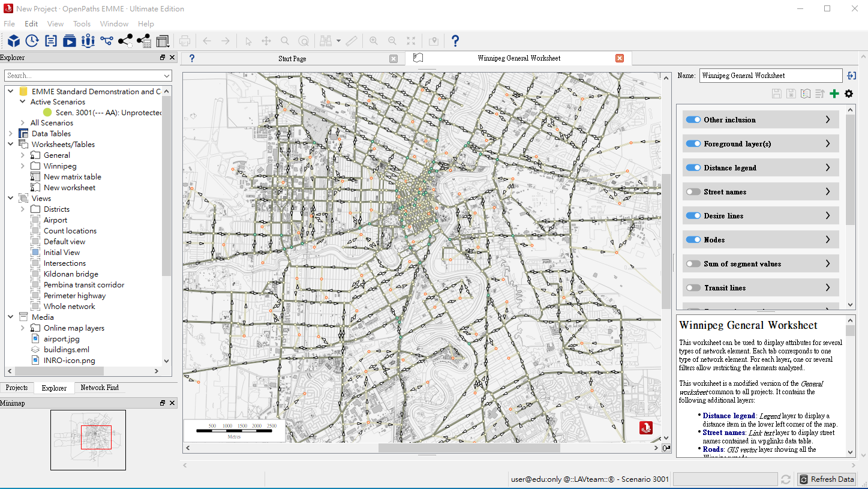Click the legend map icon above layers

click(x=806, y=94)
